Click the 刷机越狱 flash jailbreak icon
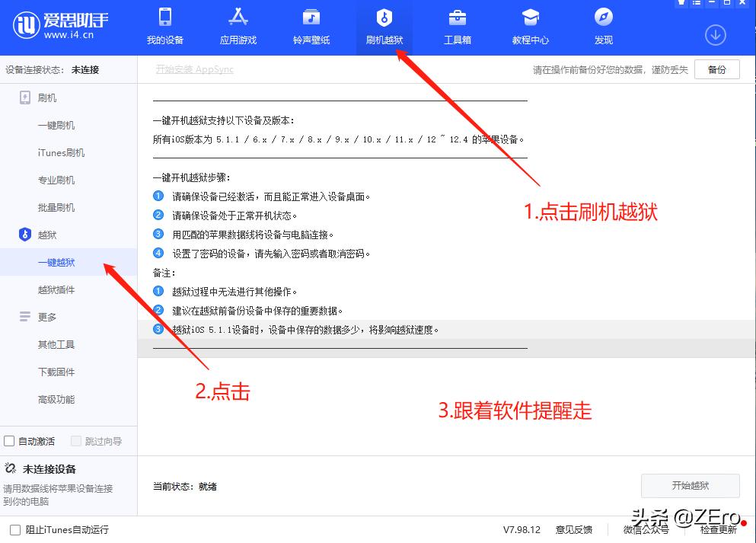The image size is (756, 543). [x=384, y=27]
